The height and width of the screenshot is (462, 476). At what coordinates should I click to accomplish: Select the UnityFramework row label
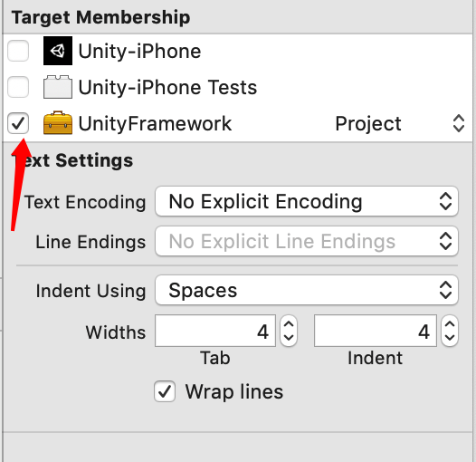click(155, 123)
